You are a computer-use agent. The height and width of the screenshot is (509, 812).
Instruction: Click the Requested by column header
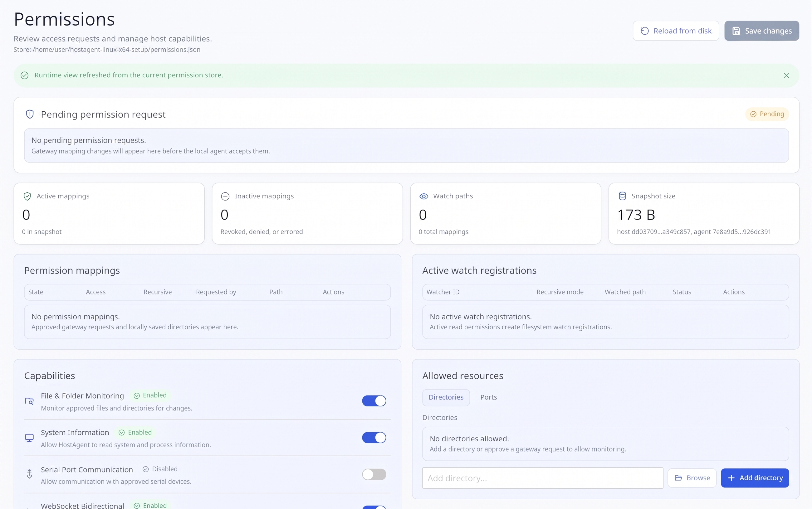coord(216,292)
